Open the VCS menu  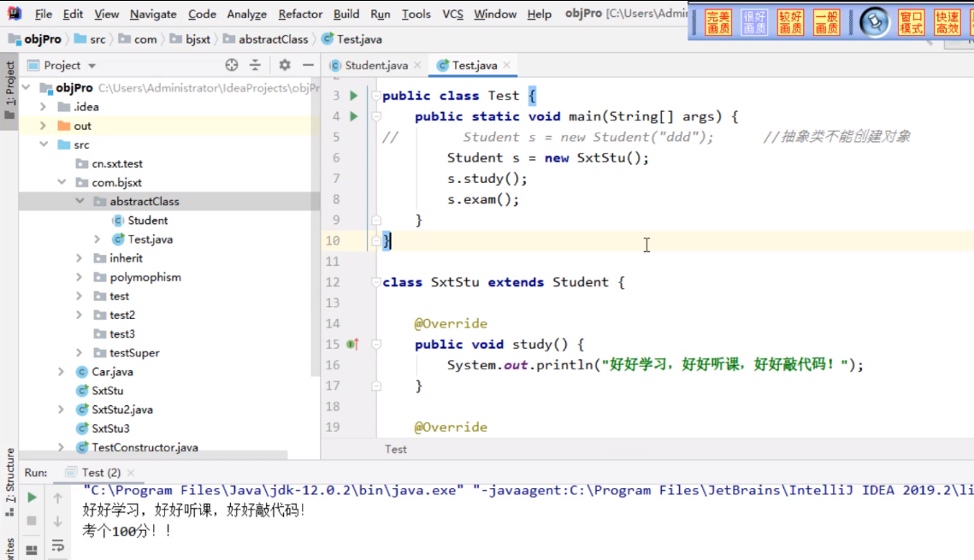(x=453, y=14)
